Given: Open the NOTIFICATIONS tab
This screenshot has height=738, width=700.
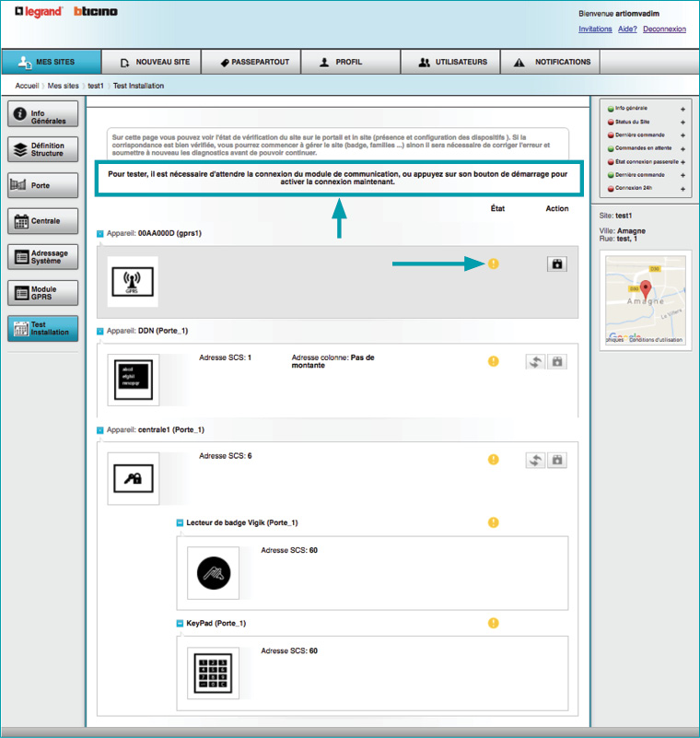Looking at the screenshot, I should pos(550,63).
